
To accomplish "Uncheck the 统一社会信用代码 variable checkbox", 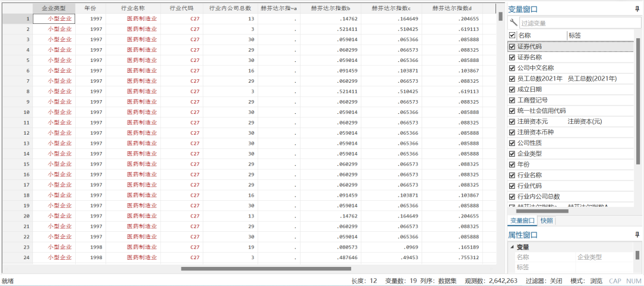I will (512, 111).
